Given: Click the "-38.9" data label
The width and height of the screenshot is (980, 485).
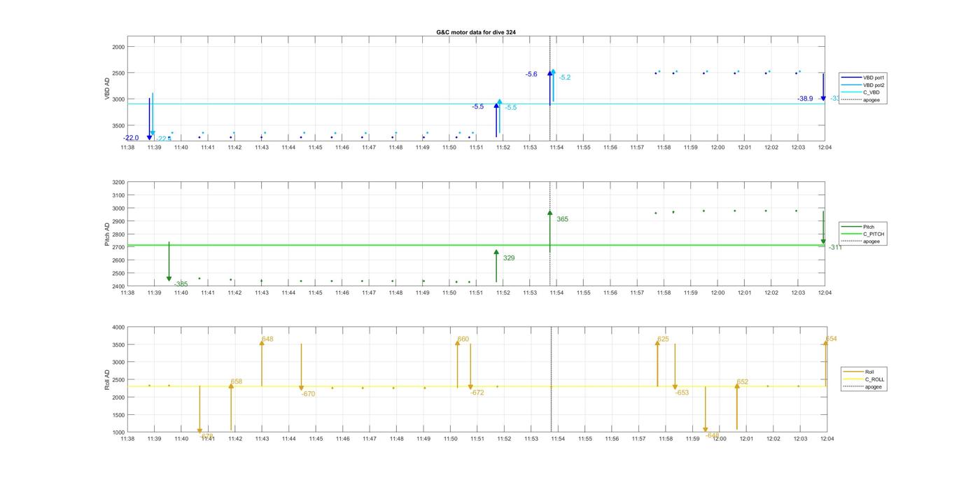Looking at the screenshot, I should click(x=805, y=99).
